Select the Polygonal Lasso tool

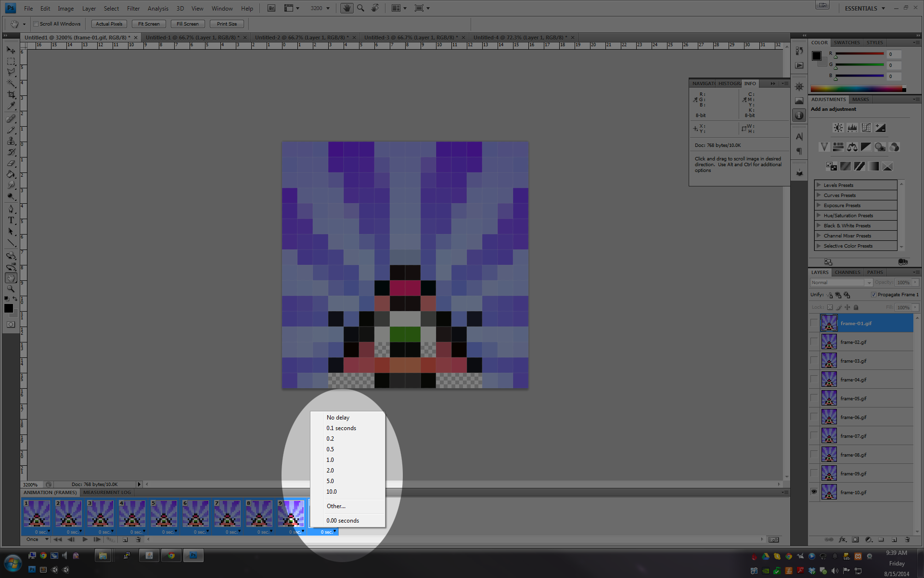(11, 73)
